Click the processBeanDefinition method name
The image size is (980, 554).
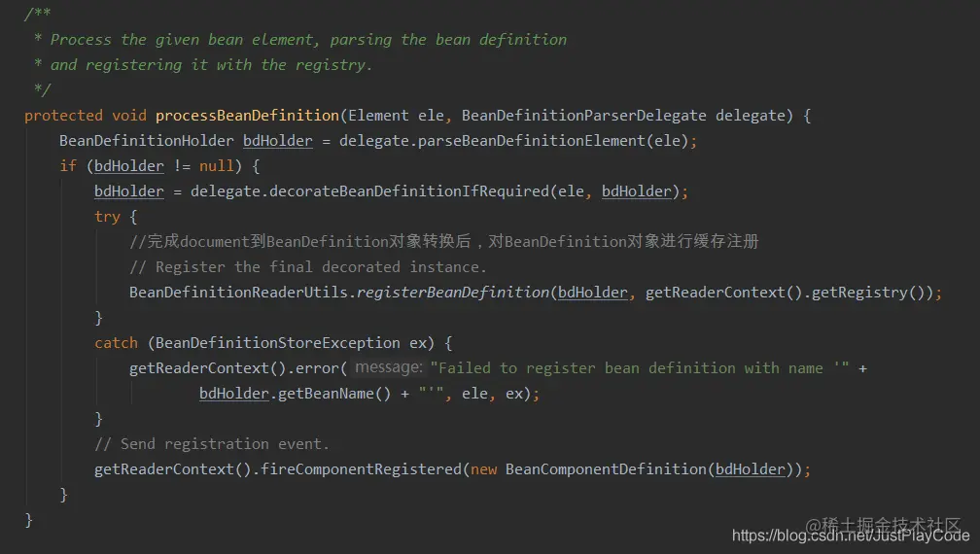click(x=247, y=116)
